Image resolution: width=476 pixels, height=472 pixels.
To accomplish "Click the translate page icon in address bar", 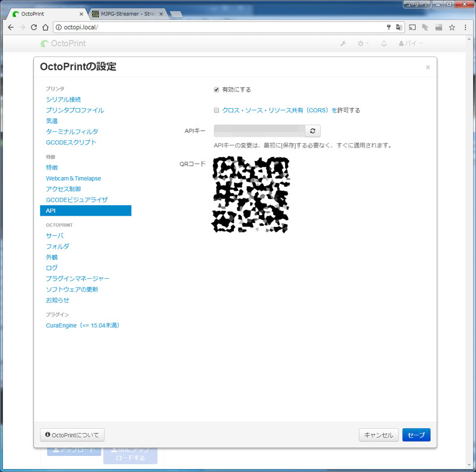I will (x=399, y=27).
